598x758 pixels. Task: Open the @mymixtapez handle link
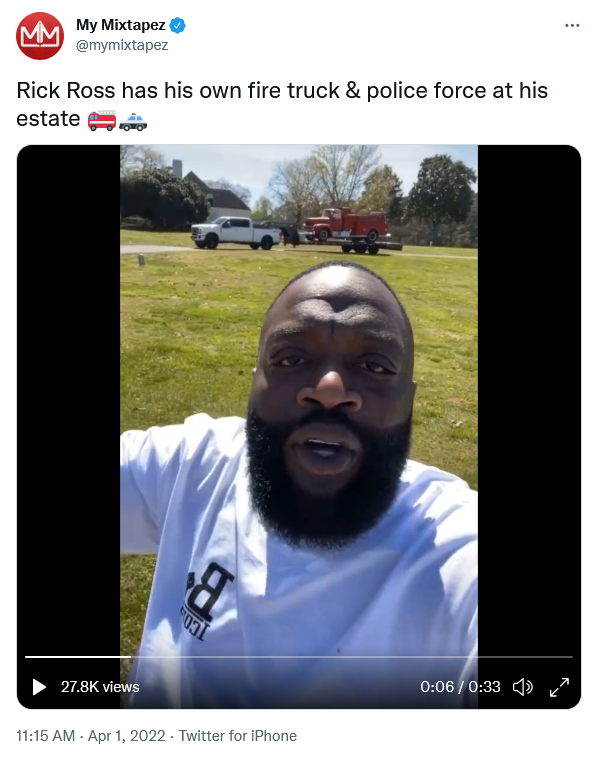122,45
